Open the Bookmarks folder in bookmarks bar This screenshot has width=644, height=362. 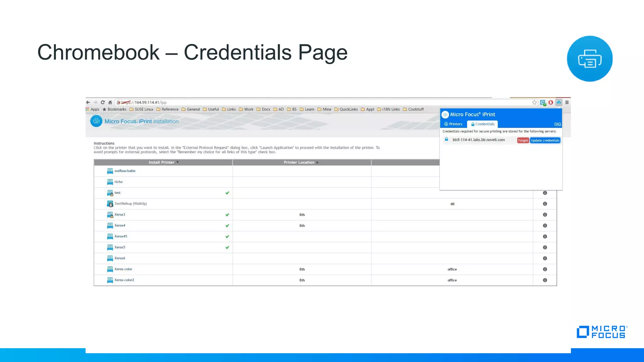[114, 109]
